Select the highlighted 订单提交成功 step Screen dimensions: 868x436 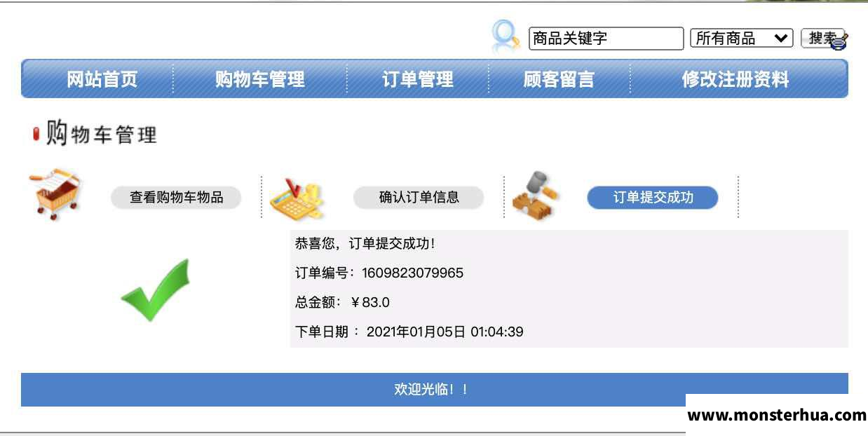tap(653, 198)
